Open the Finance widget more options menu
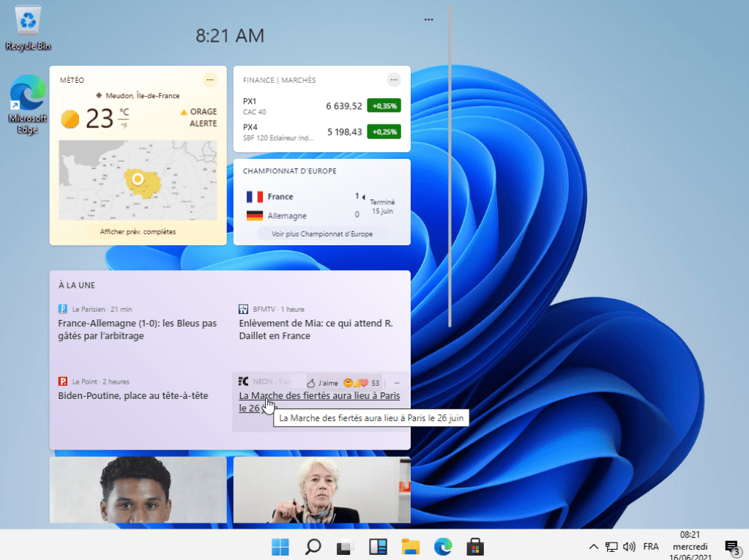 tap(394, 80)
